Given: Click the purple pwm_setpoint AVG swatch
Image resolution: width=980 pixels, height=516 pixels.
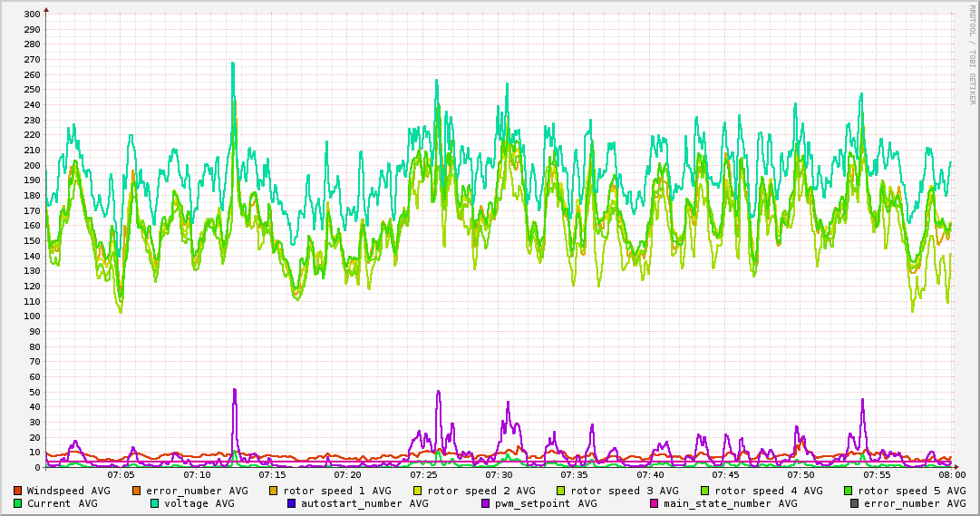Looking at the screenshot, I should [485, 503].
